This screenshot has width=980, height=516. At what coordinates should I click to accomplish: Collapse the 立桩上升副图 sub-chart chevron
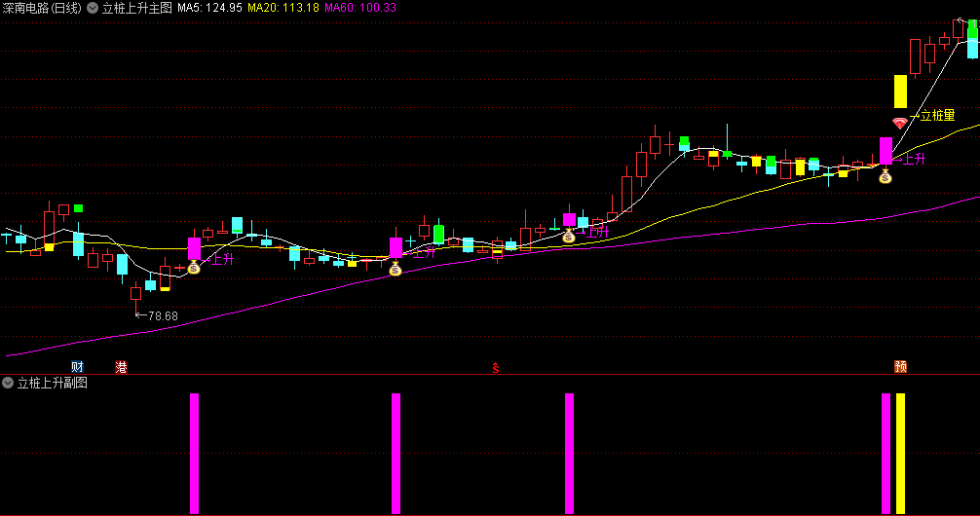coord(8,383)
